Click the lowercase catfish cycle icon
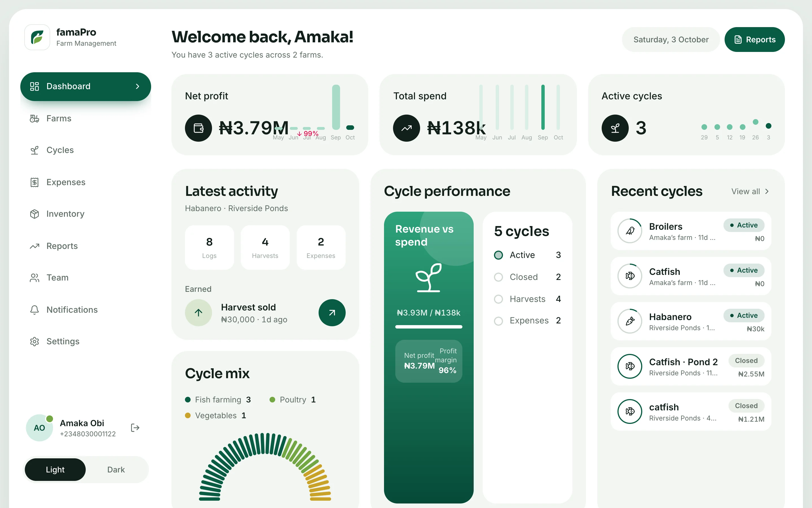Image resolution: width=812 pixels, height=508 pixels. (630, 411)
